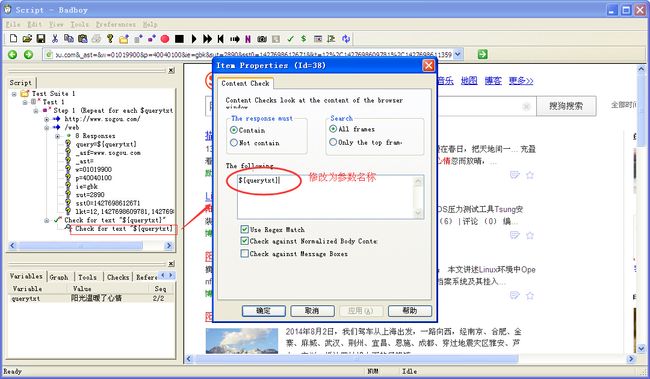This screenshot has width=650, height=379.
Task: Collapse the Step 1 tree node
Action: pyautogui.click(x=36, y=111)
